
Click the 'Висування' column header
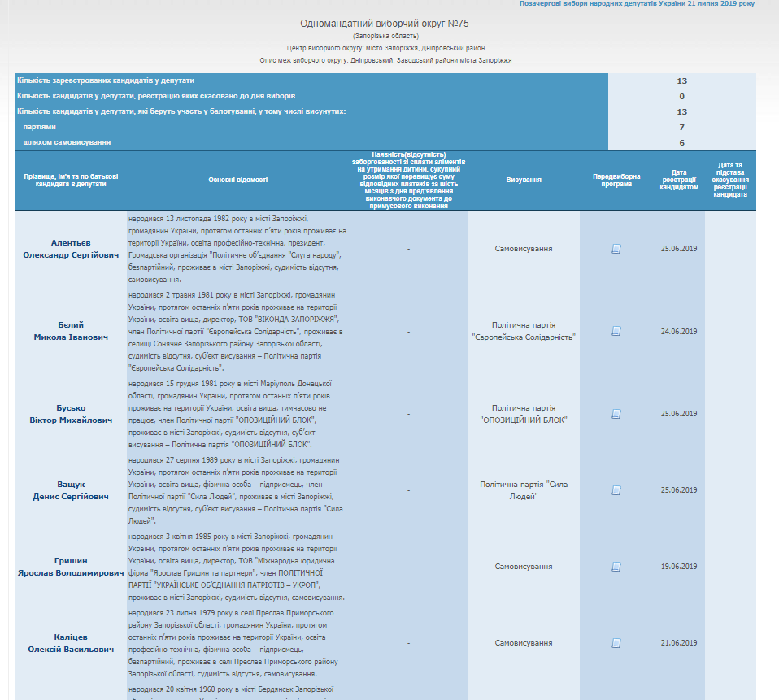[524, 180]
